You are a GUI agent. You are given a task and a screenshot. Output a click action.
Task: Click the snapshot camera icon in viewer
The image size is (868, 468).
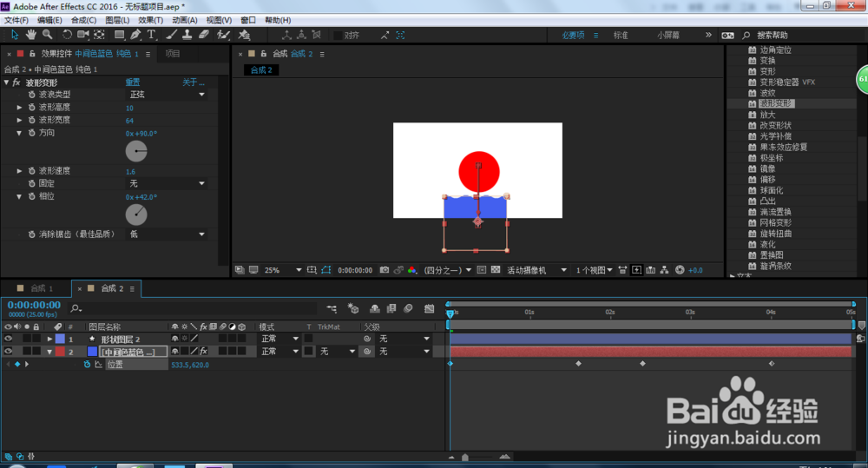tap(385, 270)
